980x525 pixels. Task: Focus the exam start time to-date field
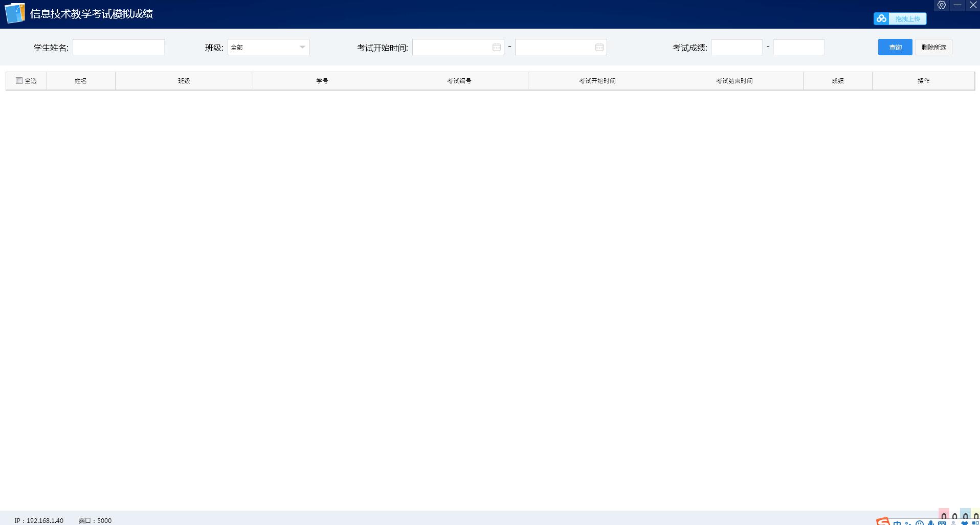pos(561,47)
